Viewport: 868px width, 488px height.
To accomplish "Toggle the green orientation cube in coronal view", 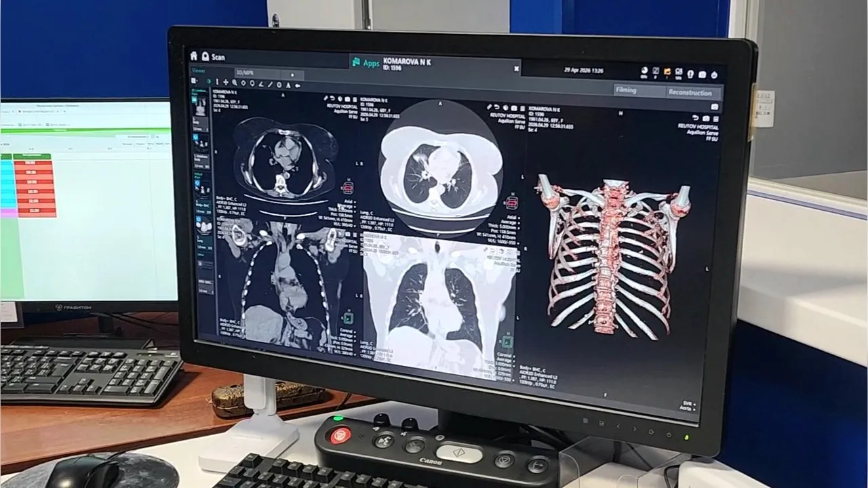I will 348,317.
